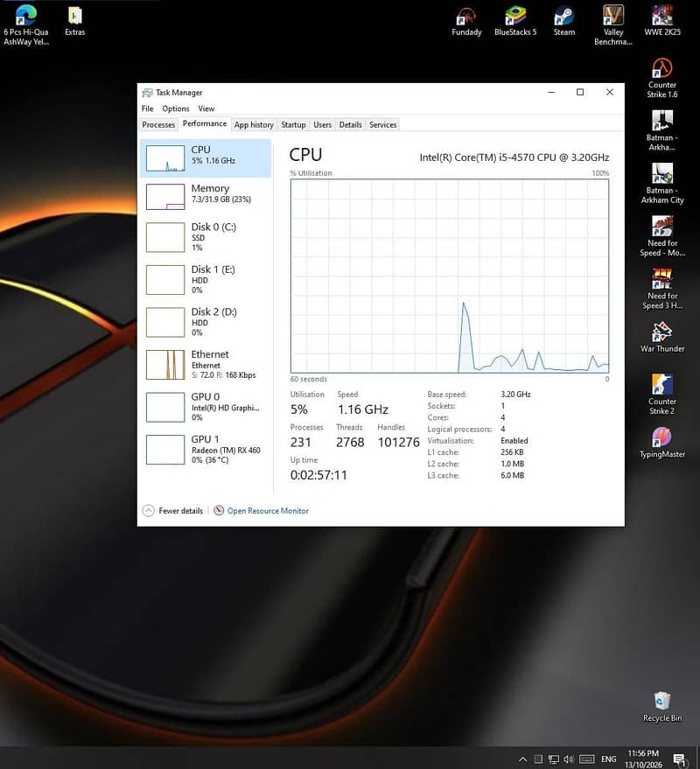Select the Memory performance entry
700x769 pixels.
click(206, 196)
